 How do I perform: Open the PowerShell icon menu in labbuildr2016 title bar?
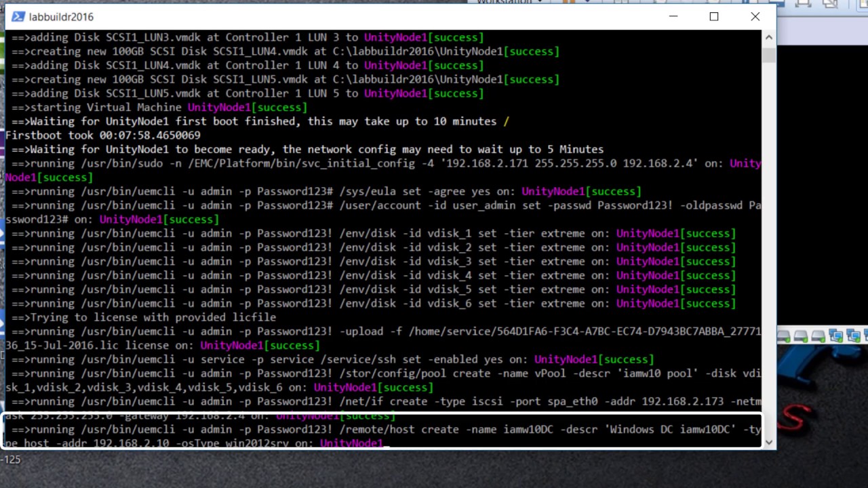18,16
